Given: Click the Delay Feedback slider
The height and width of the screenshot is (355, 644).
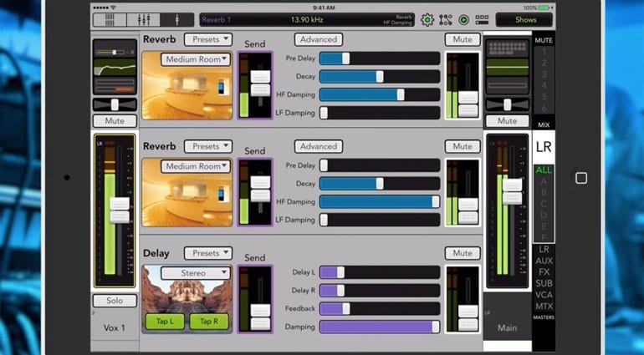Looking at the screenshot, I should [379, 308].
